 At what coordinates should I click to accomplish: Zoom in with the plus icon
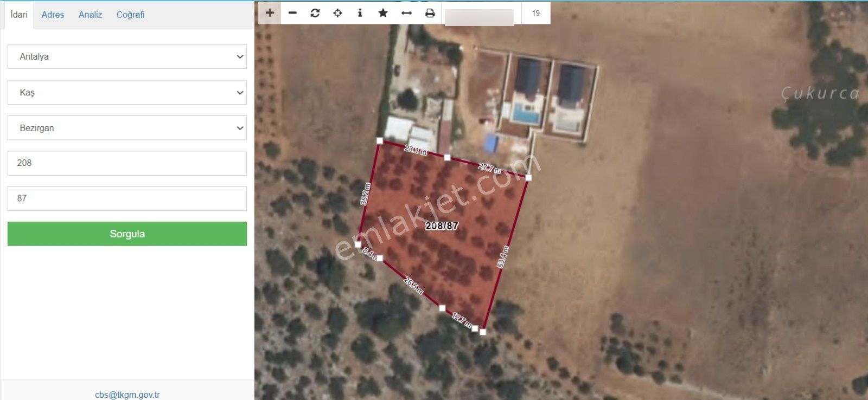pyautogui.click(x=270, y=13)
